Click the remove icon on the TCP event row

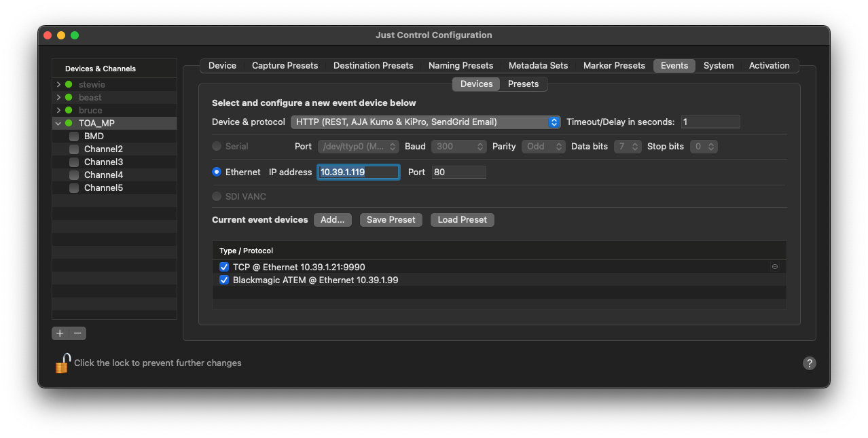click(775, 267)
